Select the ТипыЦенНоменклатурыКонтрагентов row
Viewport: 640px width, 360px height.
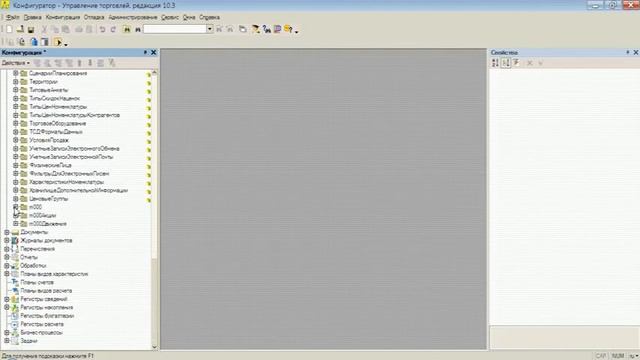pyautogui.click(x=74, y=115)
